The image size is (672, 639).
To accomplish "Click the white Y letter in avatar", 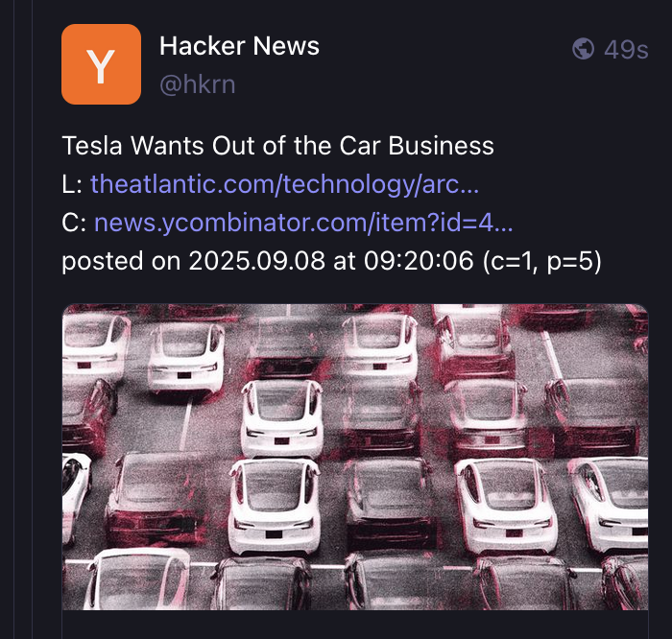I will 101,66.
